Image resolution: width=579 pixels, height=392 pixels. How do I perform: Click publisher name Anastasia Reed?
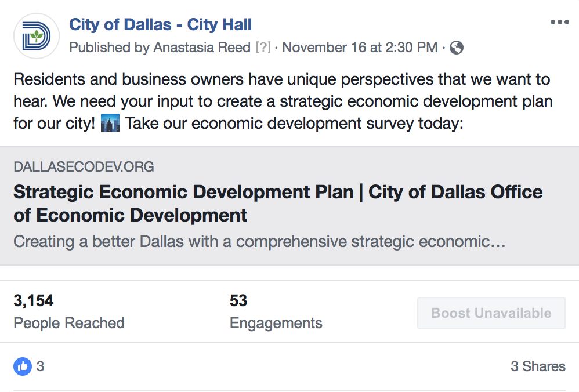coord(202,48)
